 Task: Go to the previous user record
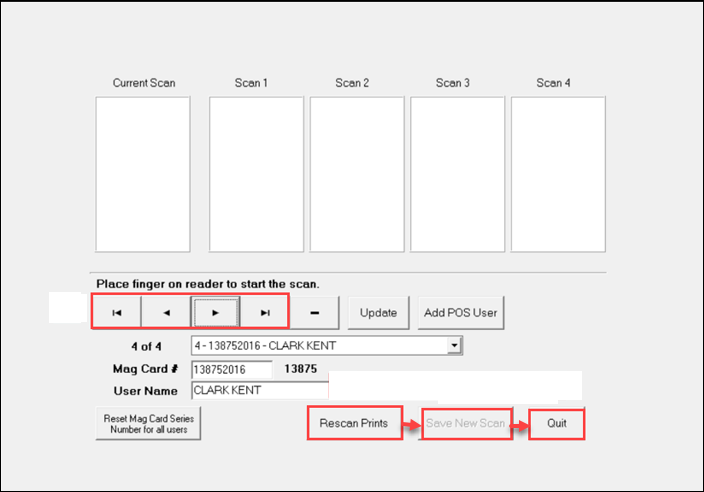(166, 312)
